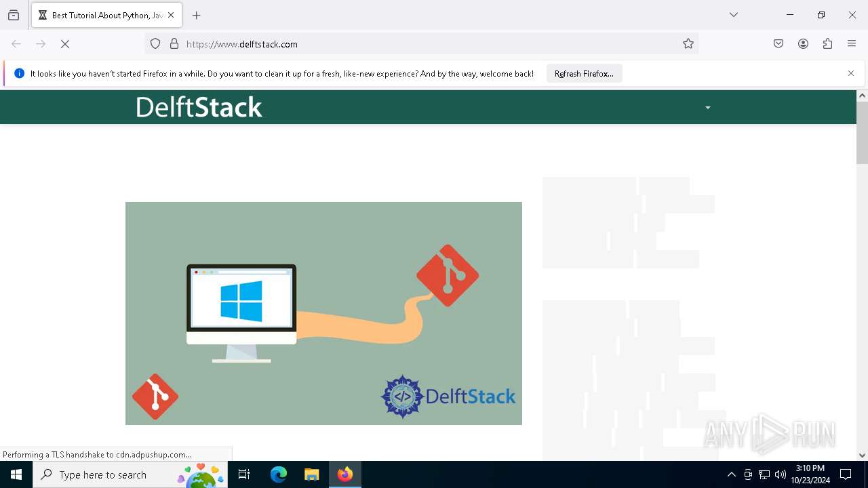Open the volume speaker tray icon
Screen dimensions: 868x488
(781, 474)
